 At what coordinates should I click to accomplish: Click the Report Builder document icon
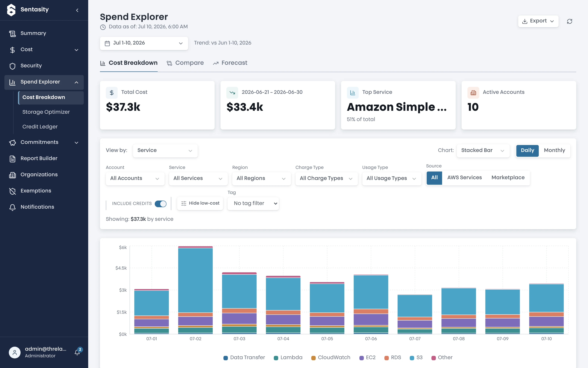coord(12,159)
